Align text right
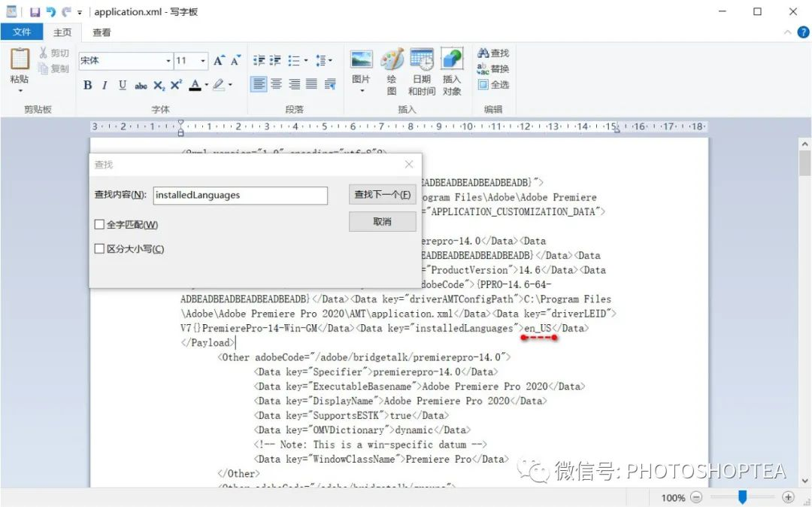The width and height of the screenshot is (812, 507). click(294, 84)
